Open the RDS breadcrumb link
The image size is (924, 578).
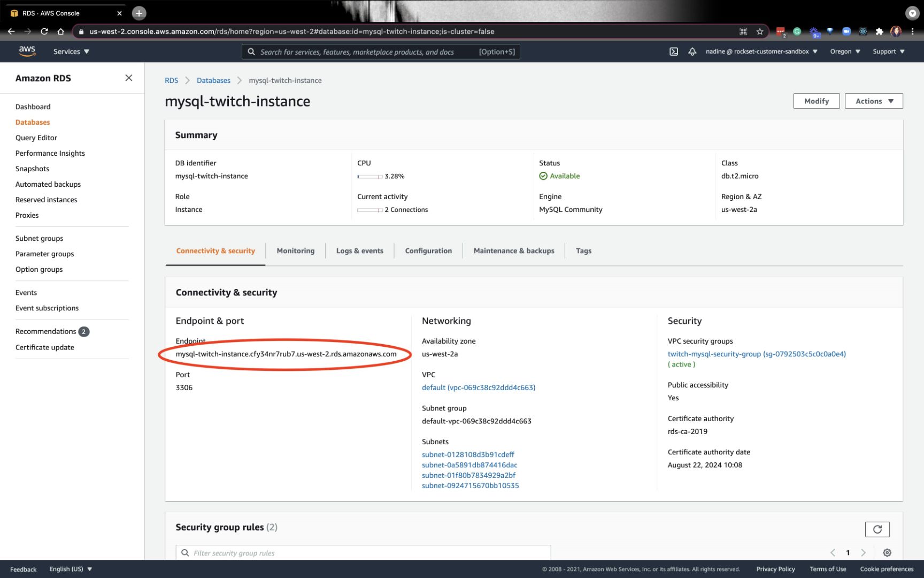172,81
